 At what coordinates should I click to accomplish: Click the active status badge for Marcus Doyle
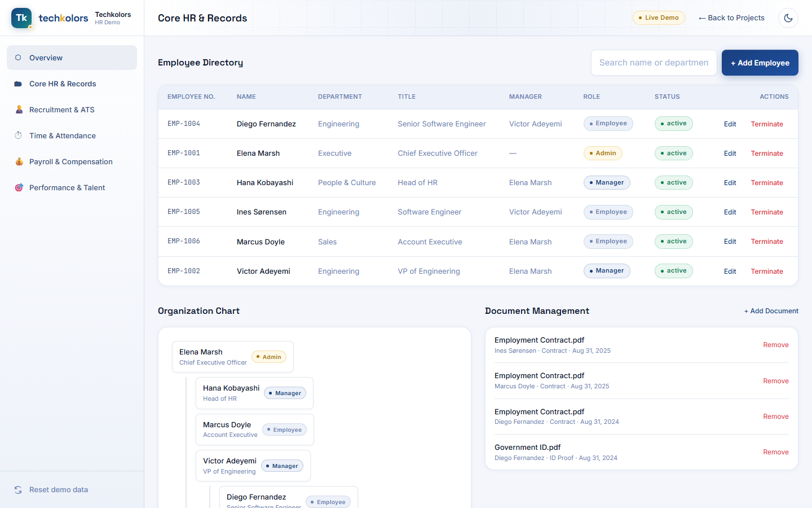[x=674, y=242]
